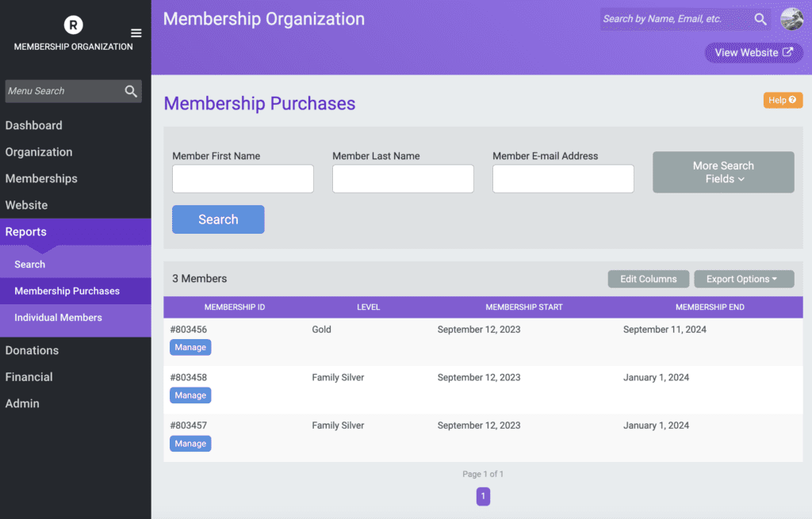Open the Export Options dropdown
This screenshot has height=519, width=812.
[744, 279]
